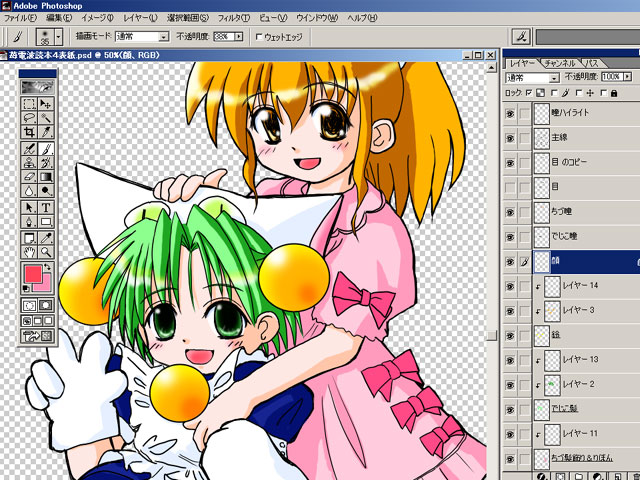The height and width of the screenshot is (480, 640).
Task: Open the イメージ menu
Action: point(97,18)
